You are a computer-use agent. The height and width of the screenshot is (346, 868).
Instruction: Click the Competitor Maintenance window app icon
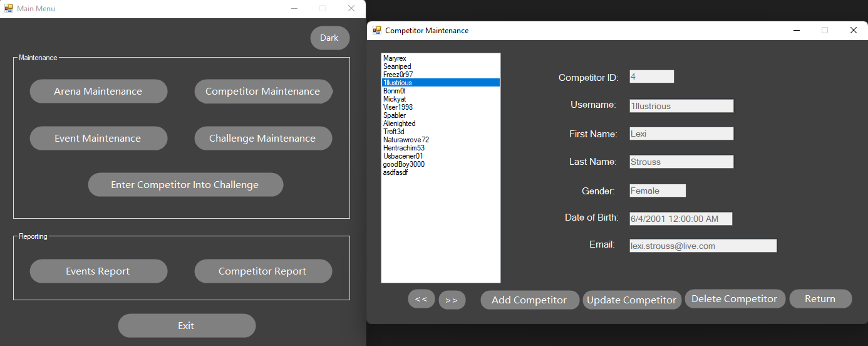click(377, 30)
